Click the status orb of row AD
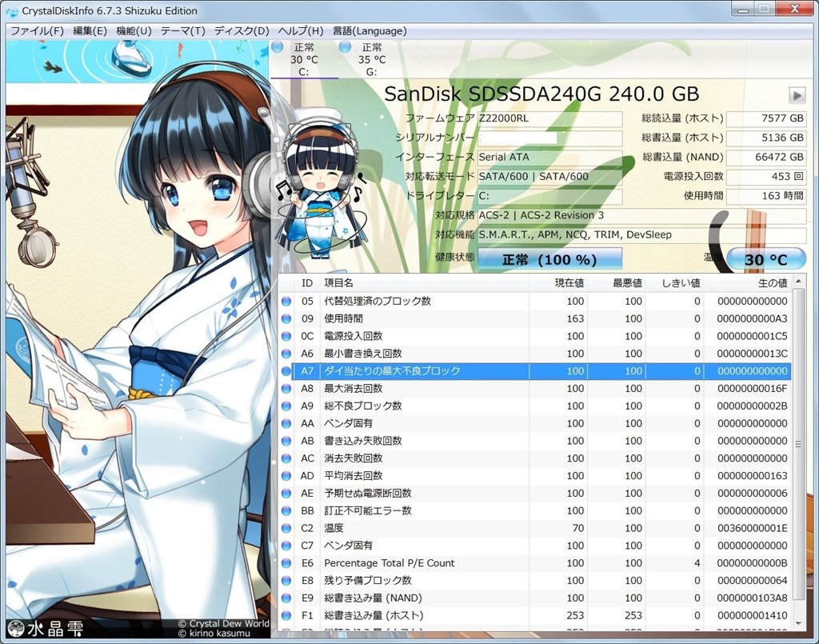The width and height of the screenshot is (819, 644). 286,476
